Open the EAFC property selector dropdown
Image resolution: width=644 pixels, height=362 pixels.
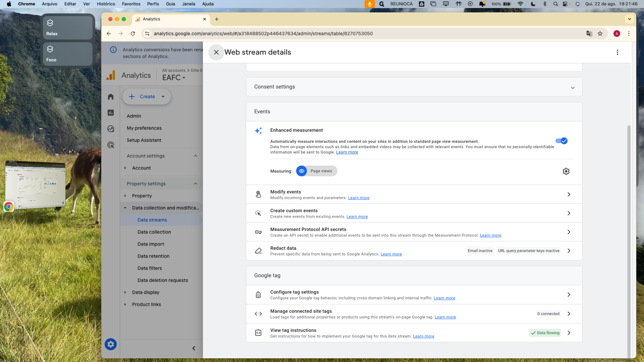click(x=174, y=78)
